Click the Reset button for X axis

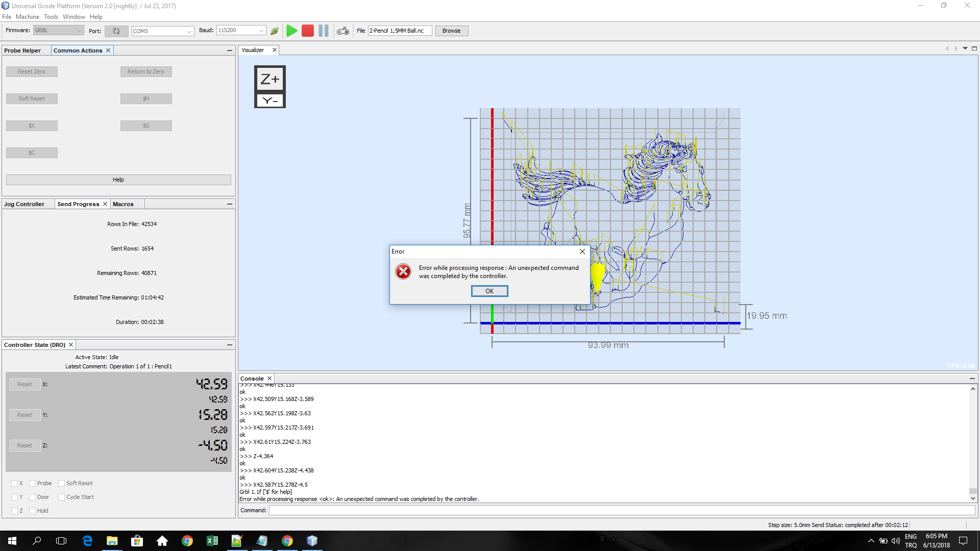pos(24,384)
